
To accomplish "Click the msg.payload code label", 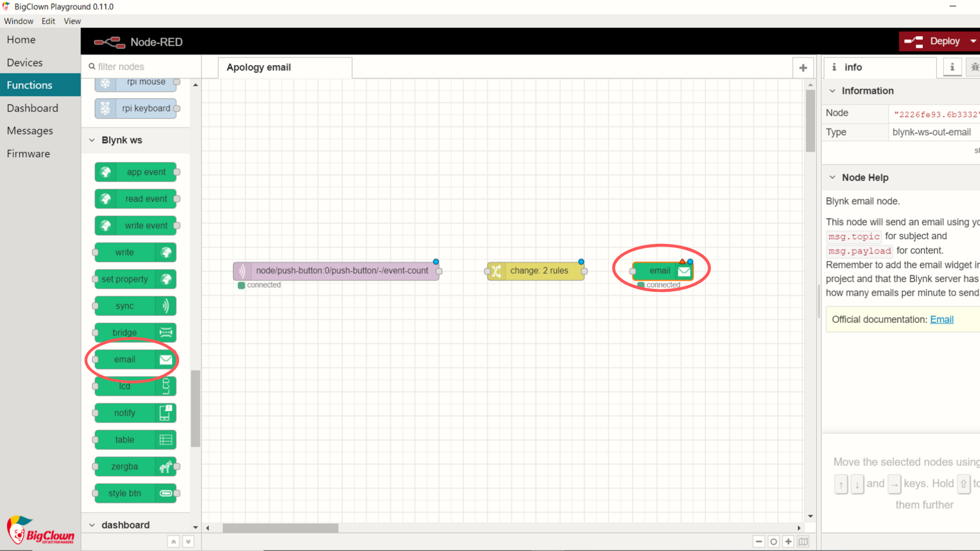I will pyautogui.click(x=860, y=251).
